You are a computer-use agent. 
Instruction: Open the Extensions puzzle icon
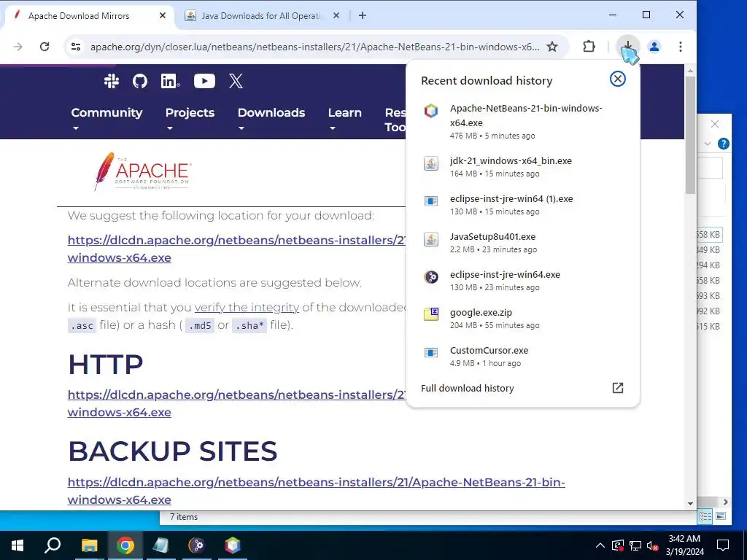pyautogui.click(x=589, y=47)
